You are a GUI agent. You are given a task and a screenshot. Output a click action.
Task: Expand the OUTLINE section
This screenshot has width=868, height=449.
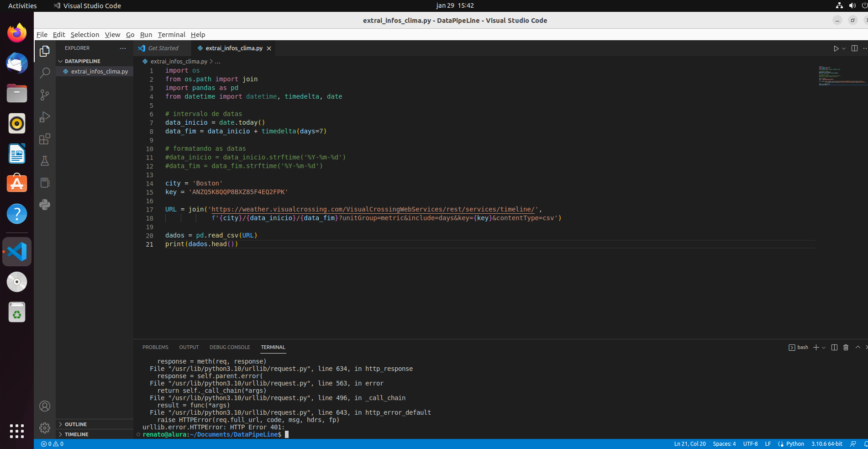pyautogui.click(x=95, y=424)
